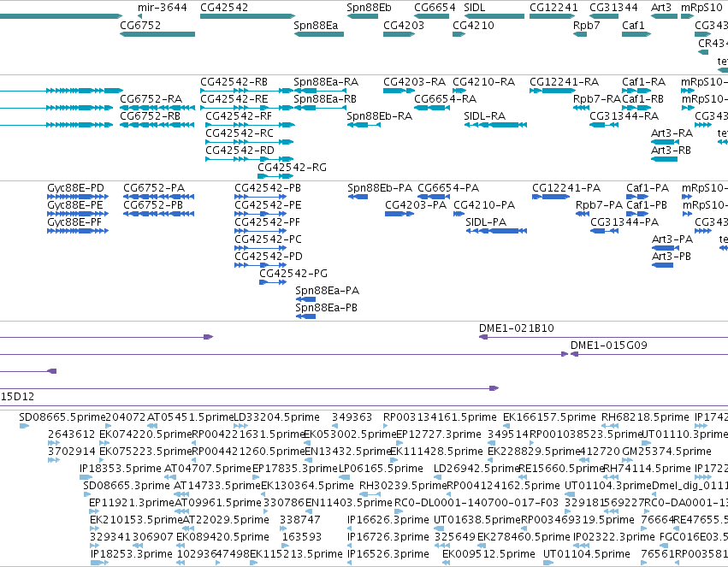Click transcript label Art3-RB
The height and width of the screenshot is (567, 728).
(671, 151)
